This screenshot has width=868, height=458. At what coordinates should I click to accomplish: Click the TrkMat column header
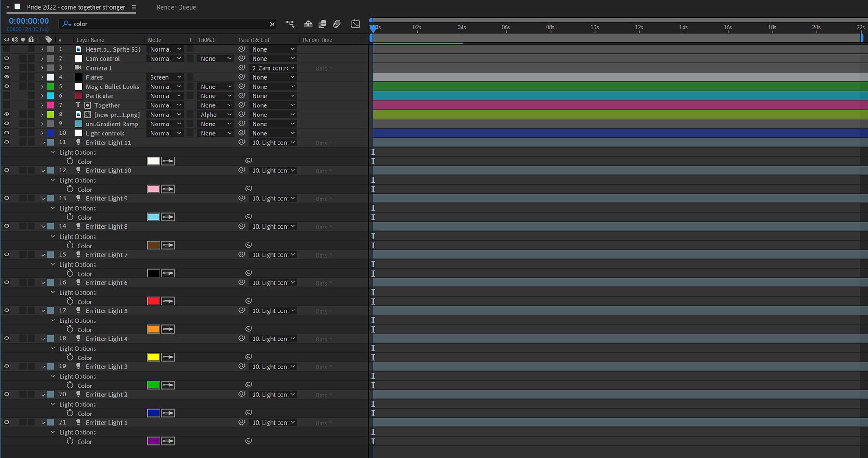pyautogui.click(x=206, y=40)
